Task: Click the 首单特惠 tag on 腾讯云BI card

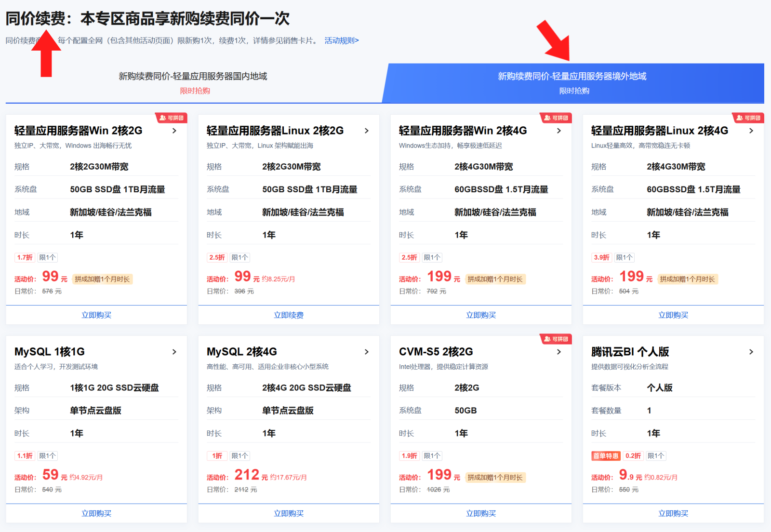Action: (x=606, y=456)
